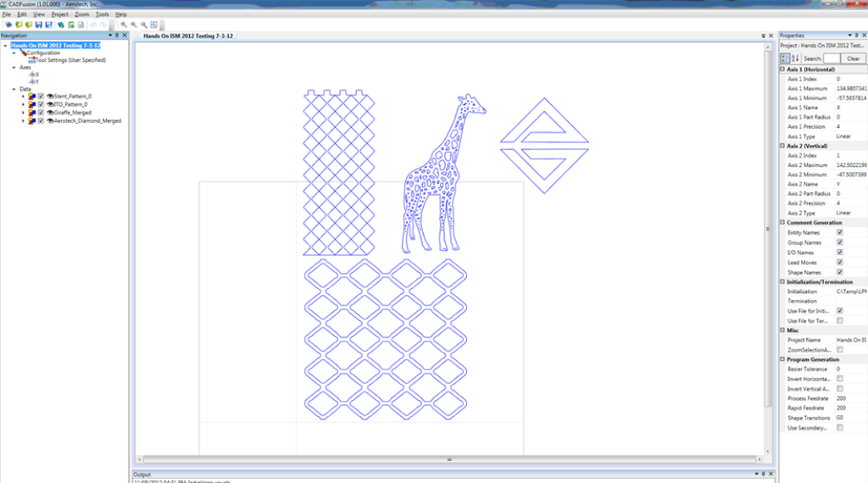The width and height of the screenshot is (868, 483).
Task: Uncheck the Giraffe_Merged checkbox
Action: pyautogui.click(x=41, y=113)
